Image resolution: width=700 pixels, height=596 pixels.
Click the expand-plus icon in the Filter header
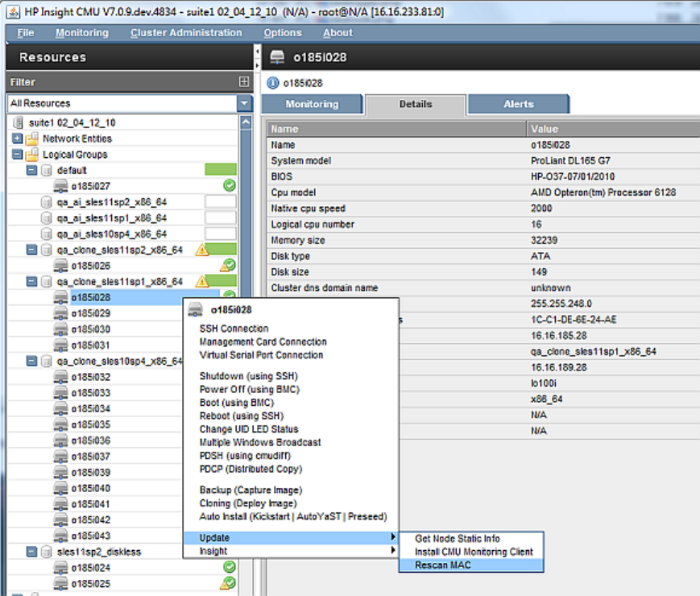(x=244, y=81)
